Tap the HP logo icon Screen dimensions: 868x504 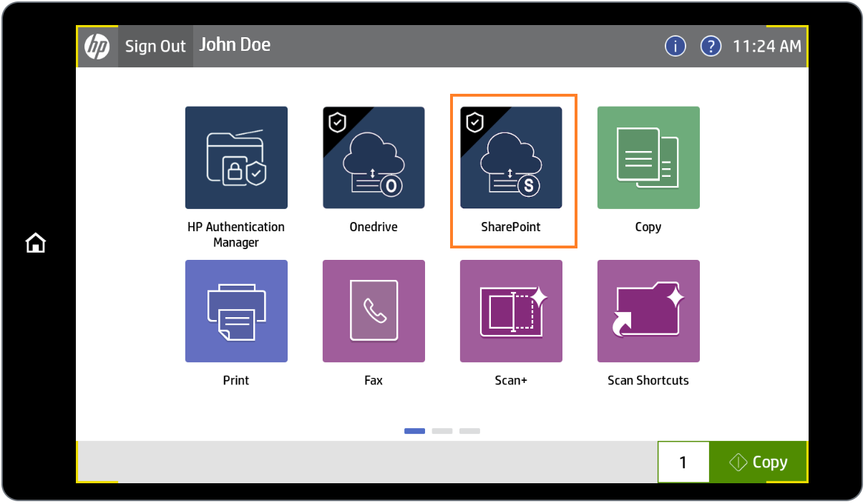click(x=97, y=47)
